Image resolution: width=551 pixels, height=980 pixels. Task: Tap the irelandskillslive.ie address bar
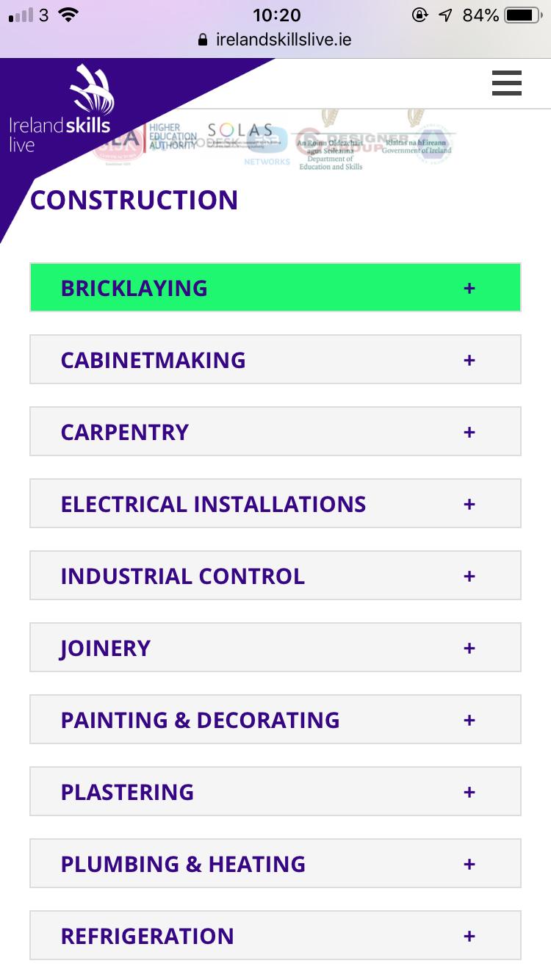click(275, 40)
